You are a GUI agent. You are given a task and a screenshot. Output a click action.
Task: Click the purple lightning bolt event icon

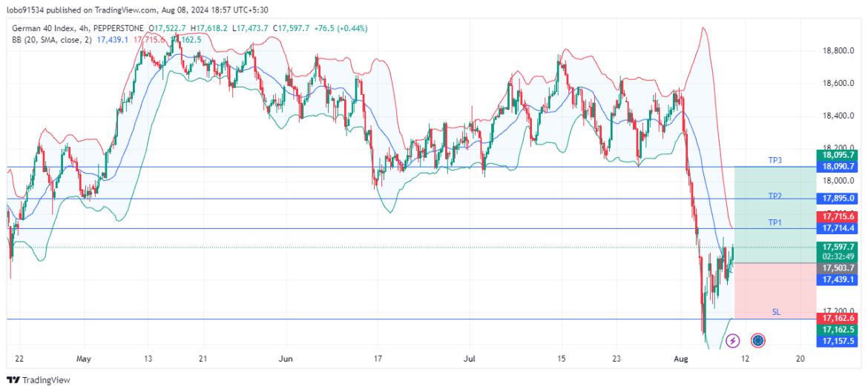(x=732, y=341)
